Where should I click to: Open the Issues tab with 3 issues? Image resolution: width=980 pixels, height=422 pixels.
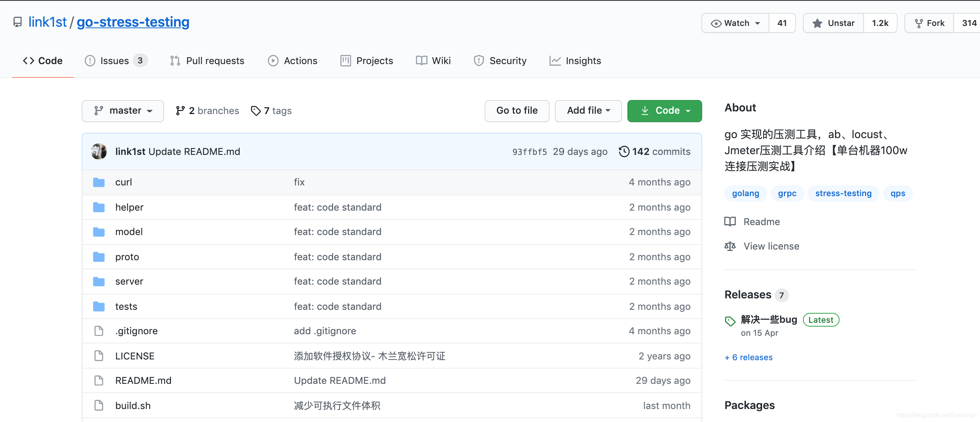coord(114,61)
